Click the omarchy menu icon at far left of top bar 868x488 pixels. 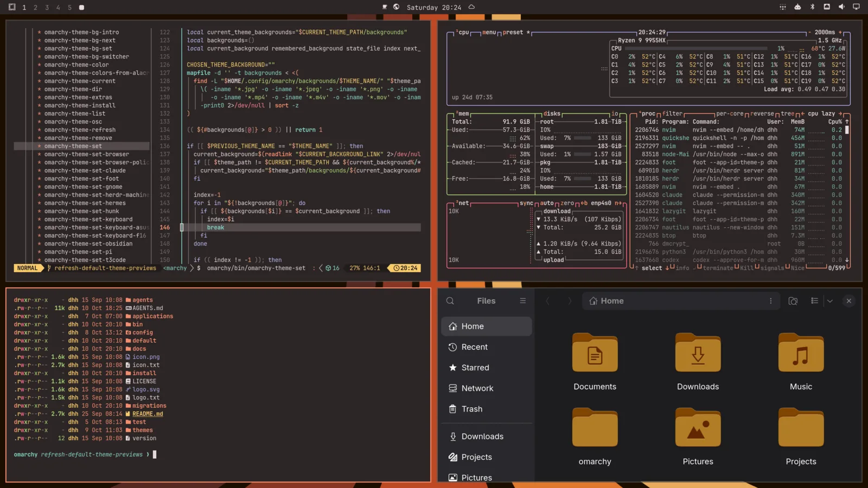pyautogui.click(x=12, y=7)
